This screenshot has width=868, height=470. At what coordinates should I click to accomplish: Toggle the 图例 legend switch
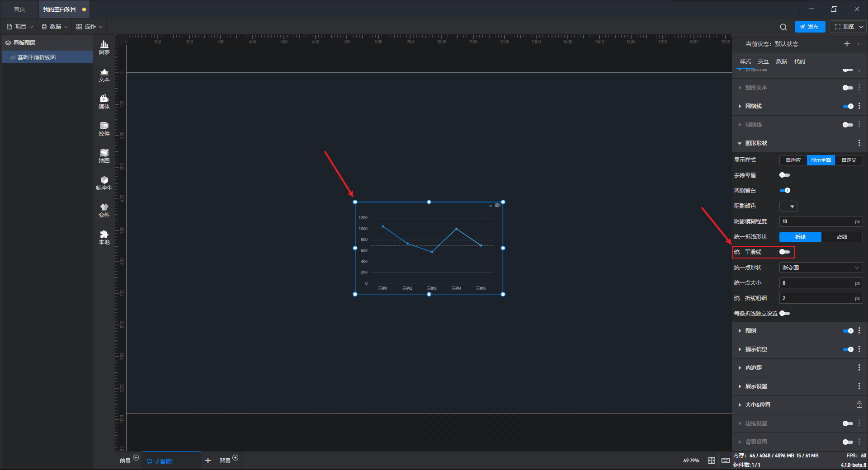pyautogui.click(x=848, y=331)
